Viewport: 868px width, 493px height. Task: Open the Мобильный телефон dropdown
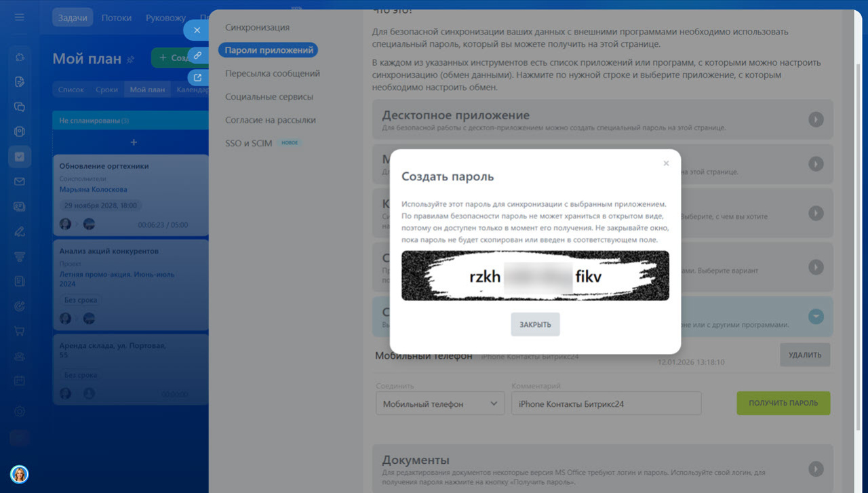click(440, 403)
